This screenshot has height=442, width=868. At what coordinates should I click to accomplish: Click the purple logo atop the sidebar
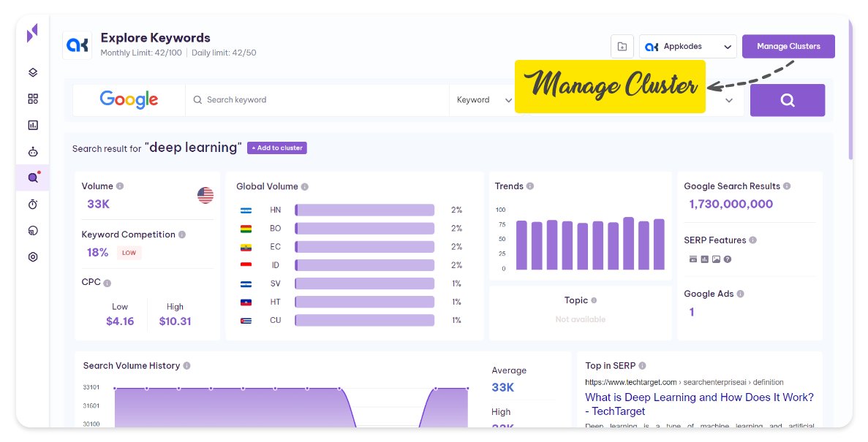click(x=33, y=33)
